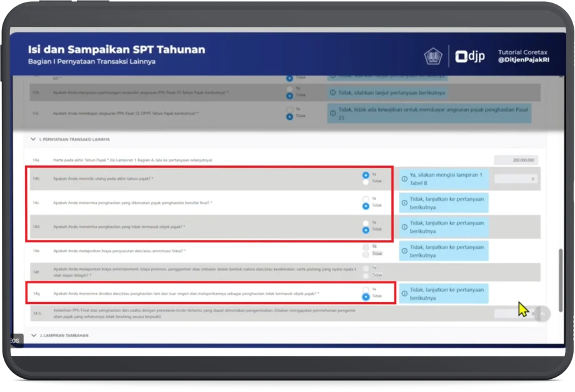Collapse the Pernyataan Transaksi Lainnya section
The height and width of the screenshot is (392, 575).
pos(33,139)
